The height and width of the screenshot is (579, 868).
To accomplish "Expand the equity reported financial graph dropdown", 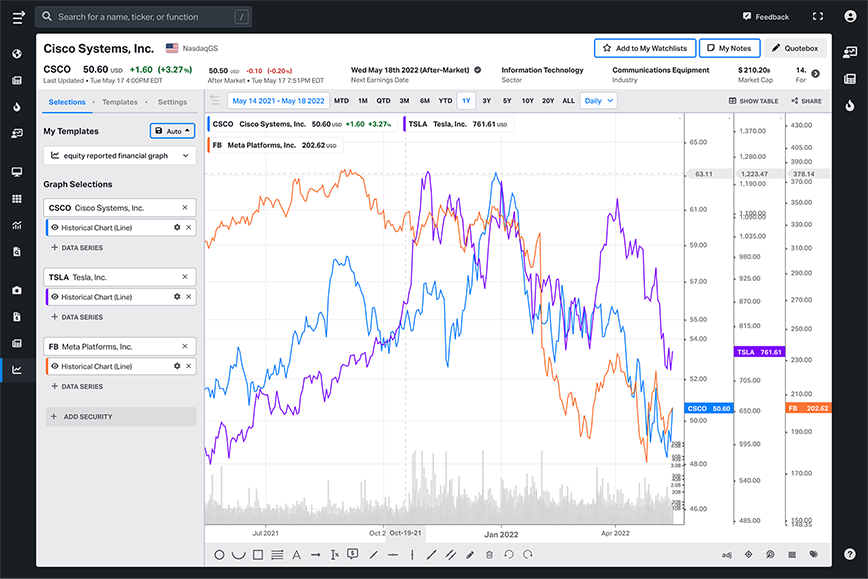I will tap(119, 155).
